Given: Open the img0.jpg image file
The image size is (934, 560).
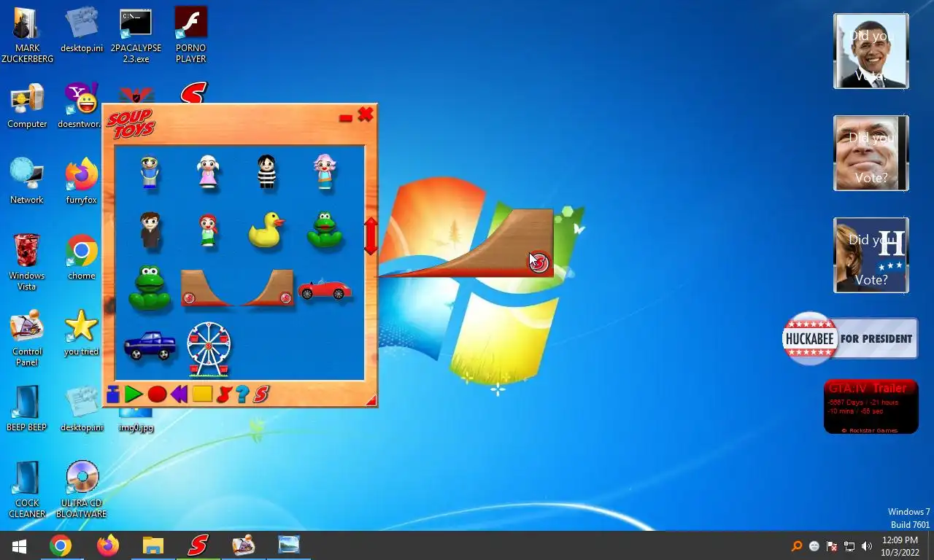Looking at the screenshot, I should point(136,421).
